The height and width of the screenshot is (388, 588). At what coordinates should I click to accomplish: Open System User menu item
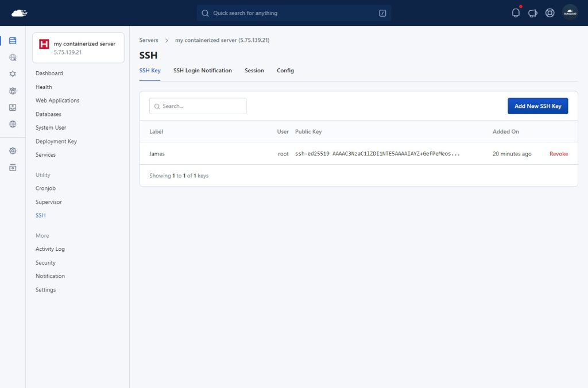pyautogui.click(x=51, y=127)
